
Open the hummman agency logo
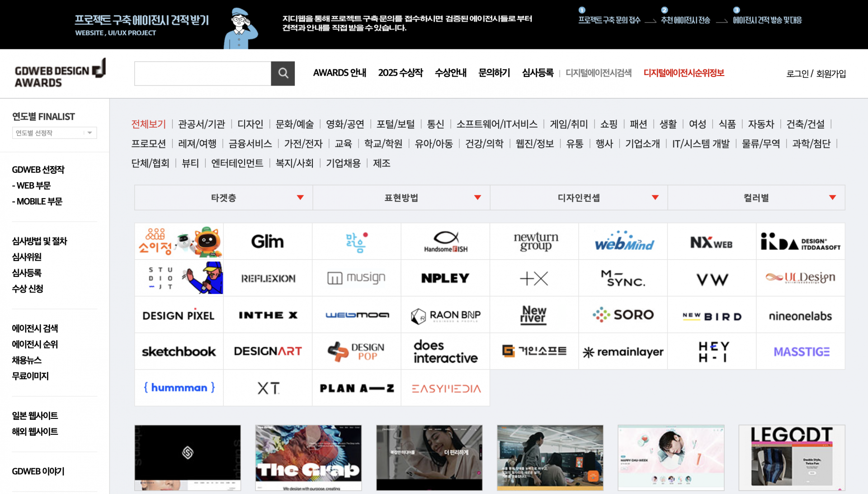click(x=179, y=388)
